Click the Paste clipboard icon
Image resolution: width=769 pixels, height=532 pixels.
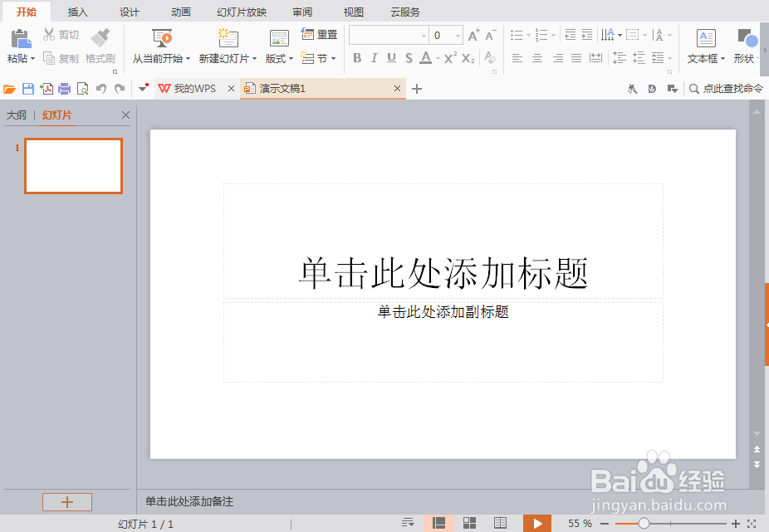tap(21, 39)
